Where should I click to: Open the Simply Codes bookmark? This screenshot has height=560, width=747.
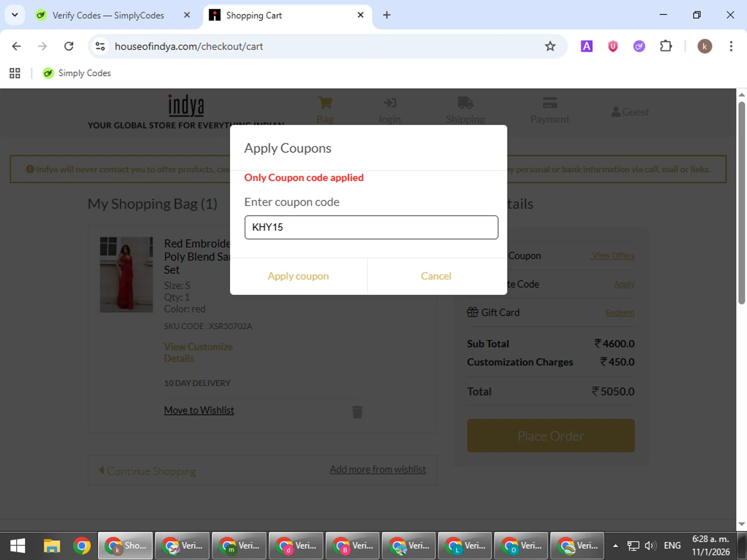click(x=77, y=73)
